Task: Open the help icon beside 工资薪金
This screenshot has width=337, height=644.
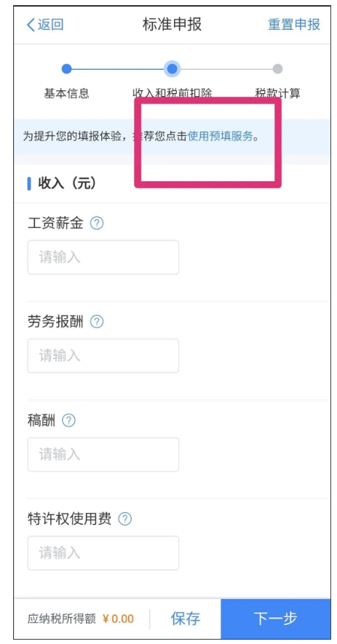Action: [x=97, y=224]
